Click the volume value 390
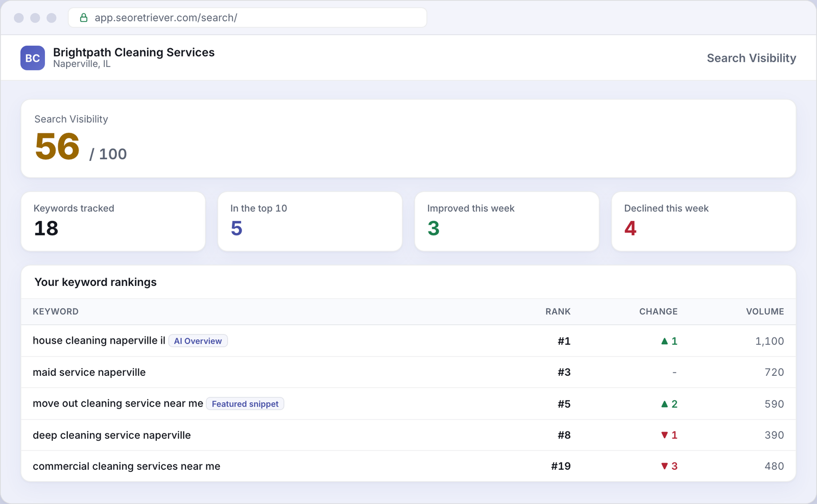The image size is (817, 504). [775, 435]
